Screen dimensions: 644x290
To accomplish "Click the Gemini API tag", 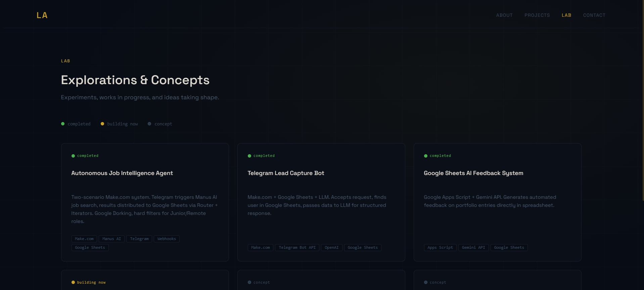I will [473, 247].
